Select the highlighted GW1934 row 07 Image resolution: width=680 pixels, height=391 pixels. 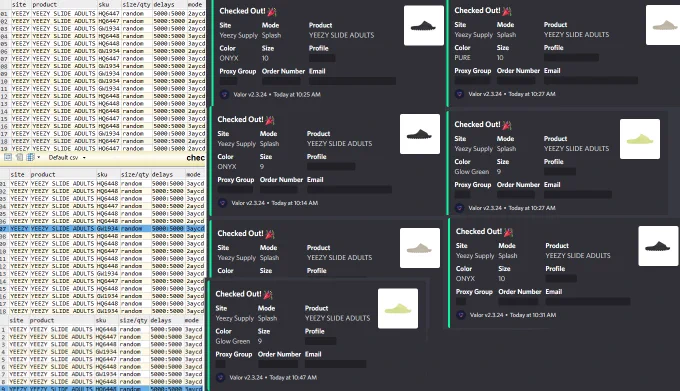pos(102,228)
